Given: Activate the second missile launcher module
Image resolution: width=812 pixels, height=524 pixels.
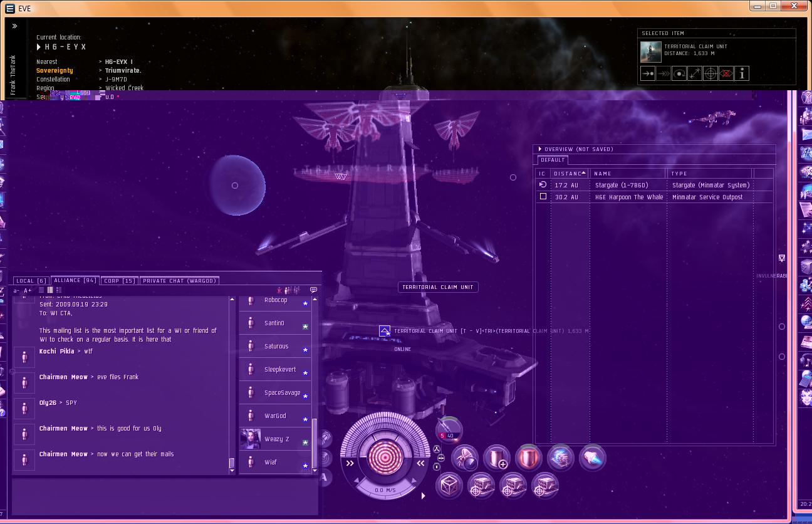Looking at the screenshot, I should (x=513, y=486).
